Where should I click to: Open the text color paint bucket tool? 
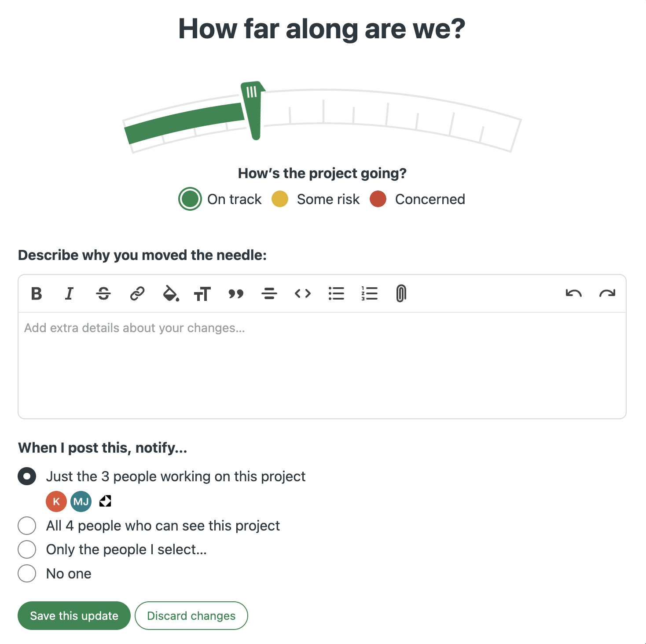[x=171, y=293]
